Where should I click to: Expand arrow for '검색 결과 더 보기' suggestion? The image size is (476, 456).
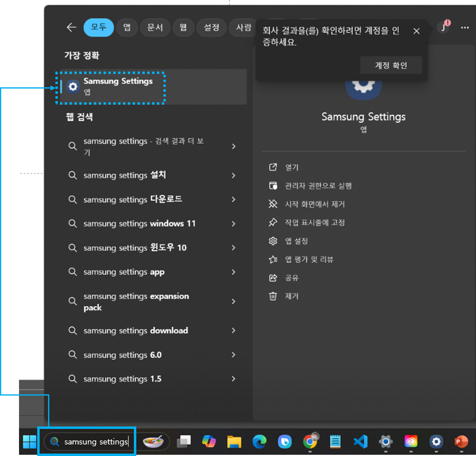click(x=233, y=146)
